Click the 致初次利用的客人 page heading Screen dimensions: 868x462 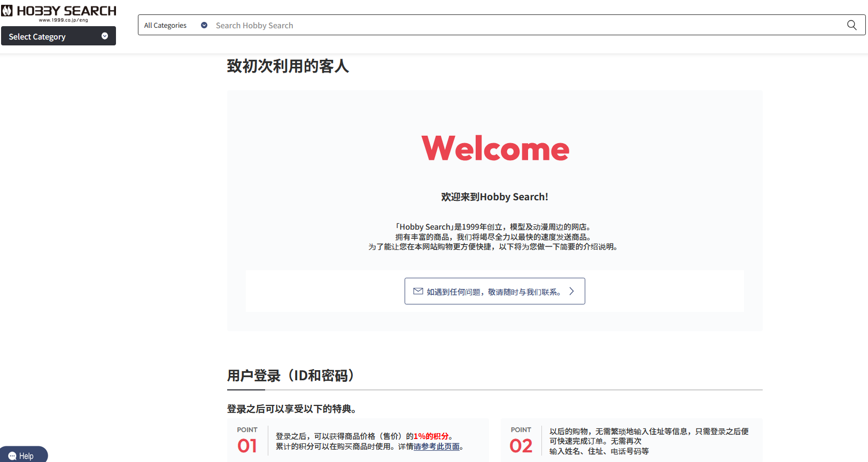tap(288, 66)
